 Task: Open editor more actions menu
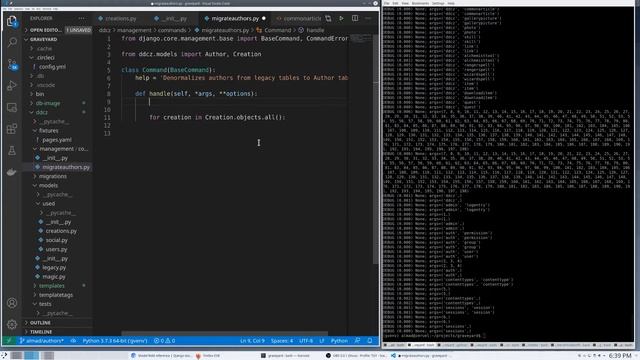pos(368,18)
